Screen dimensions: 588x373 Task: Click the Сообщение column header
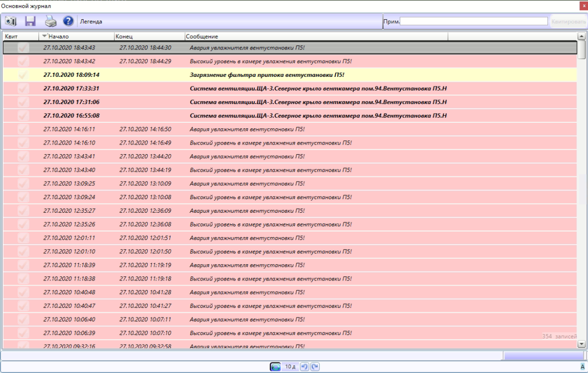coord(201,36)
